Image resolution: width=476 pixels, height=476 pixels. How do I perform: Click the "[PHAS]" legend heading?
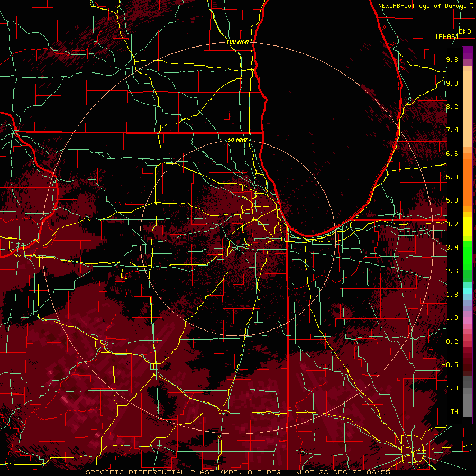(x=447, y=36)
